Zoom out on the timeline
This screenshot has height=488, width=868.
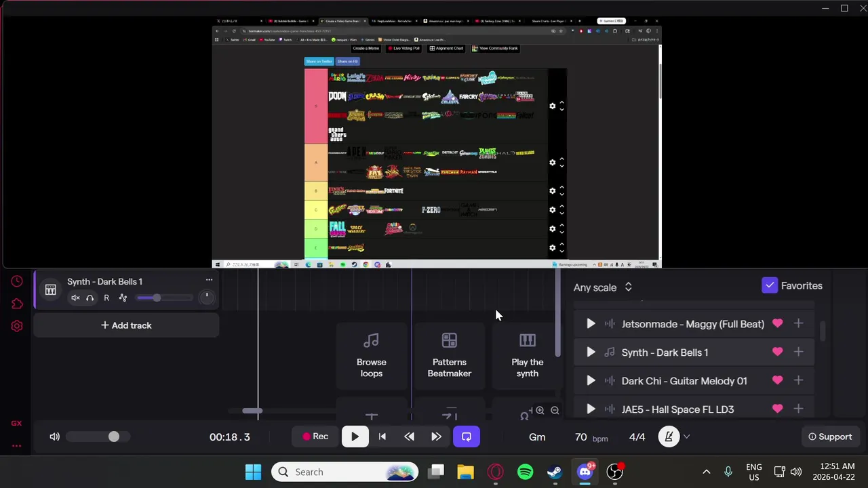pos(555,410)
